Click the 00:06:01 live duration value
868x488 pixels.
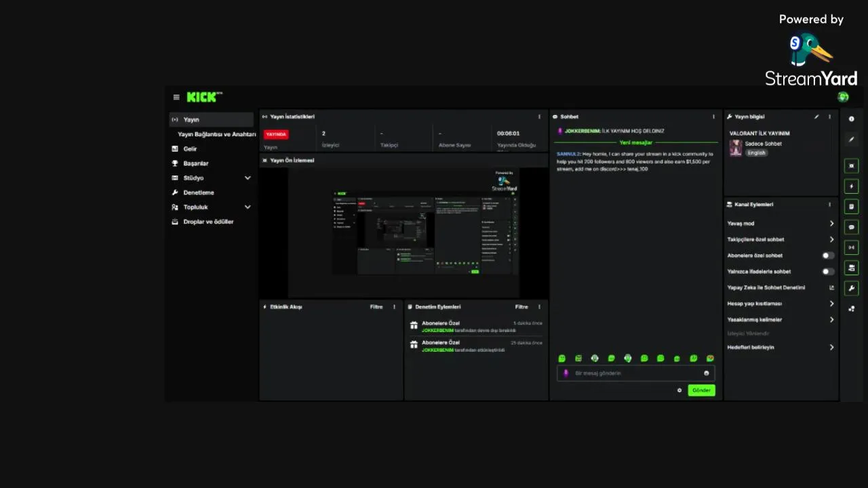[508, 134]
